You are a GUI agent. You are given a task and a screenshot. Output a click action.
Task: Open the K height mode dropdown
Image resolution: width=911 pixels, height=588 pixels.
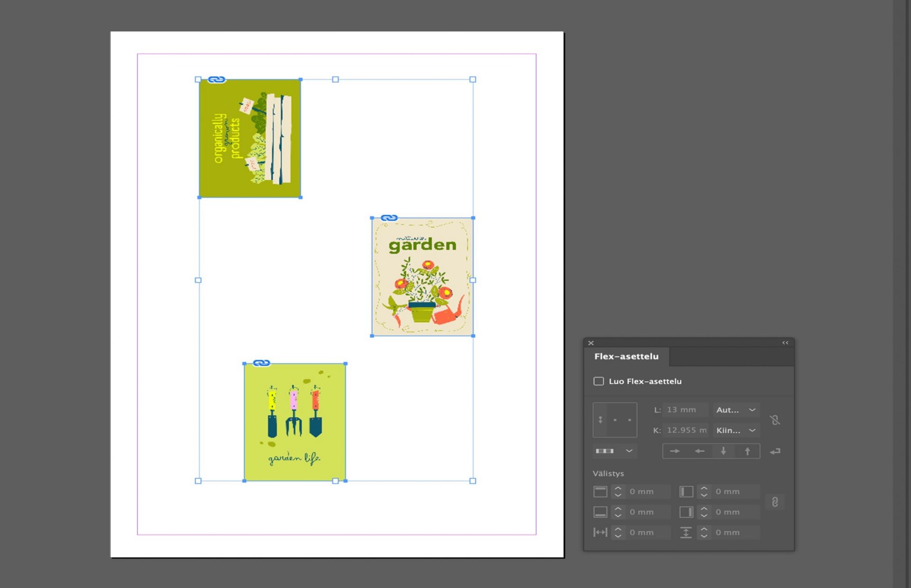[x=736, y=430]
